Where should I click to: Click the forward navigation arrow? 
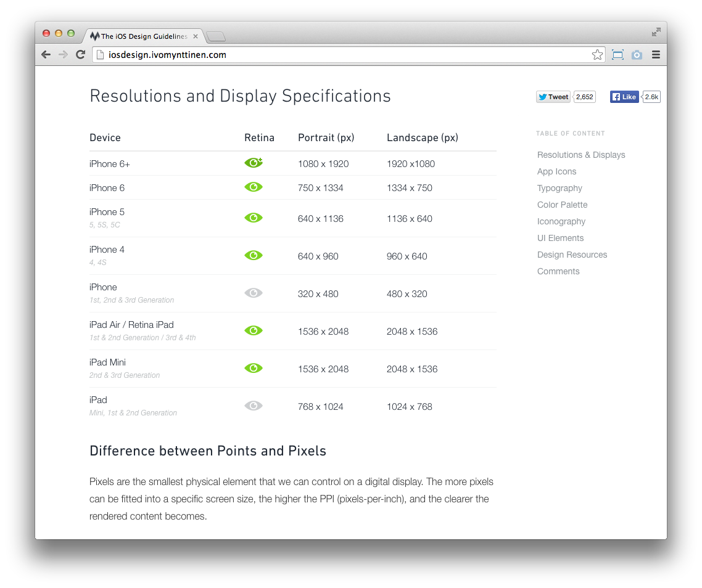point(63,55)
